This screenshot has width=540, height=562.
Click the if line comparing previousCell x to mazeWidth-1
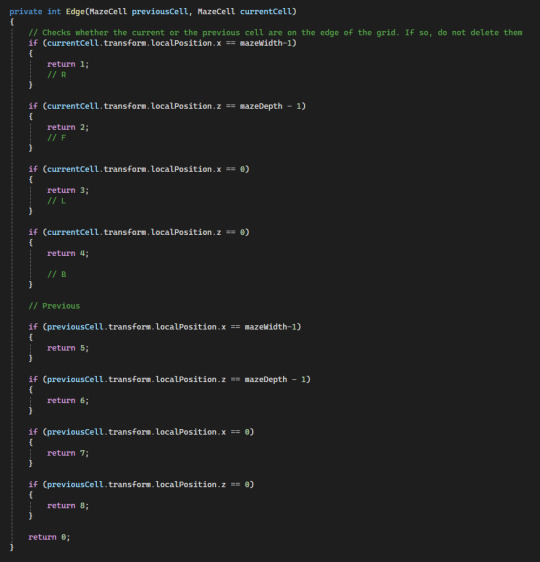click(165, 327)
